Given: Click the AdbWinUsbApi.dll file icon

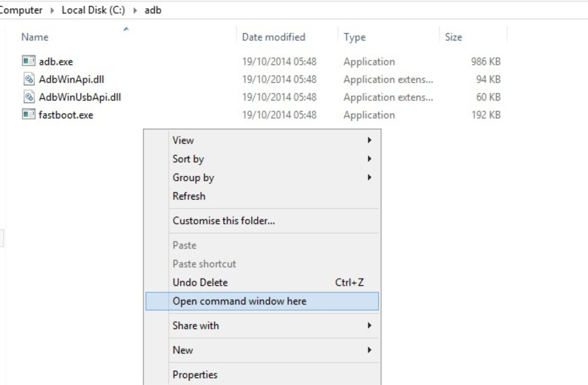Looking at the screenshot, I should (29, 97).
